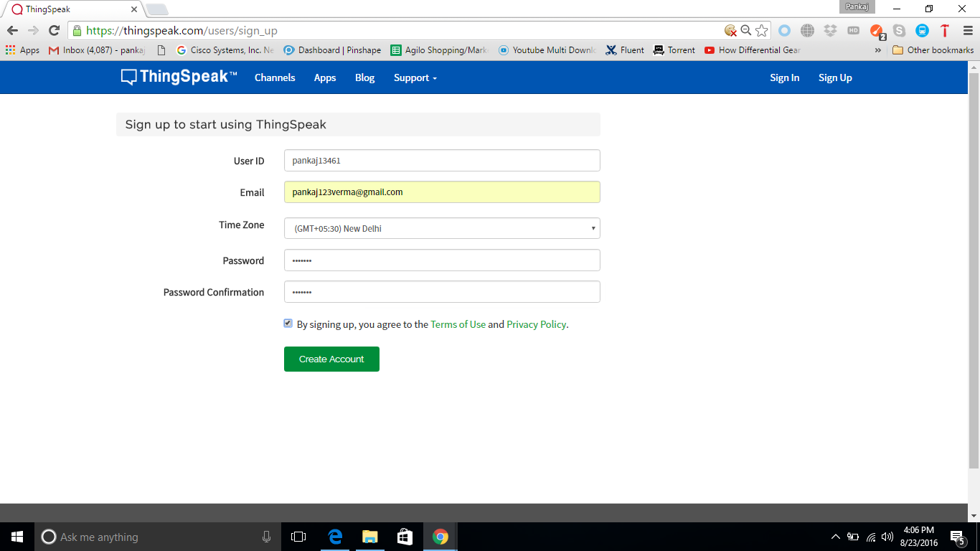
Task: Open the Action Center notifications
Action: coord(957,537)
